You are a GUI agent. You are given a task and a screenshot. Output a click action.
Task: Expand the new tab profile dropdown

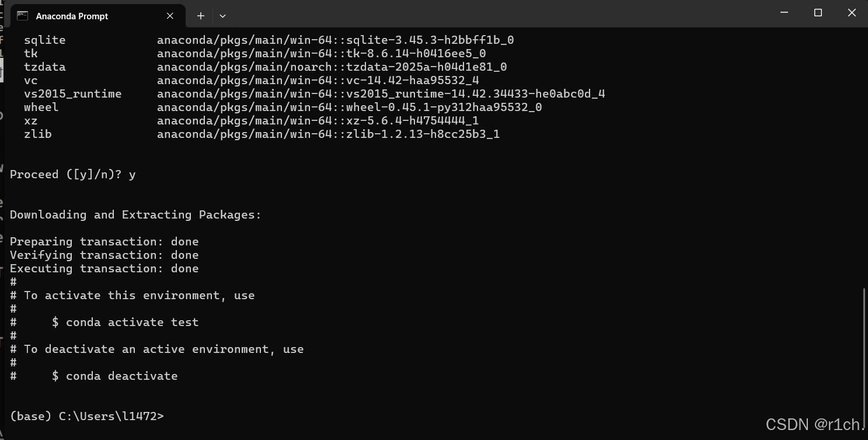click(x=222, y=16)
